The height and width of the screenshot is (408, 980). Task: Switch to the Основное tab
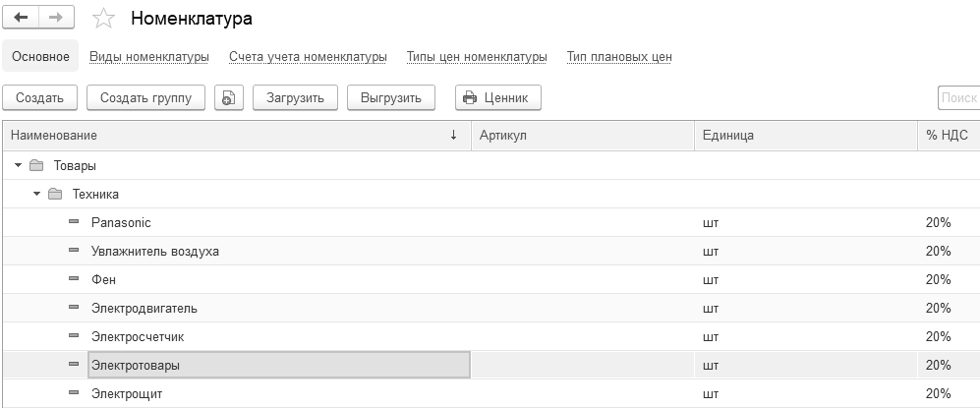click(x=40, y=57)
